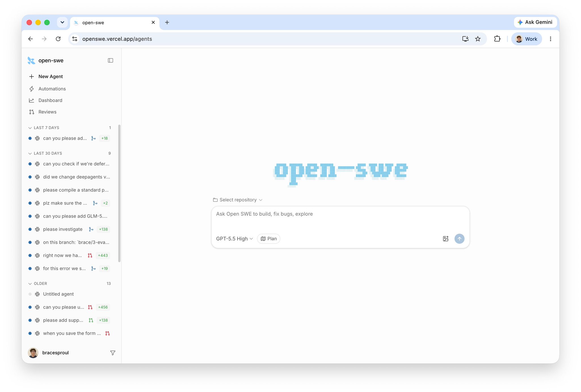The image size is (581, 392).
Task: Click the Ask Gemini button
Action: tap(535, 22)
